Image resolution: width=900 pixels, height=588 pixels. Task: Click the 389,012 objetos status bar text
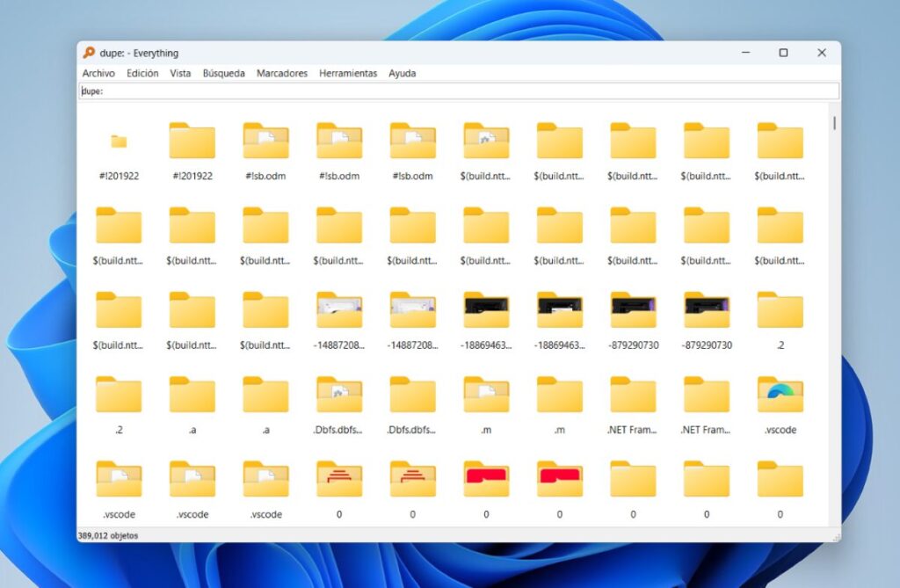pos(108,536)
